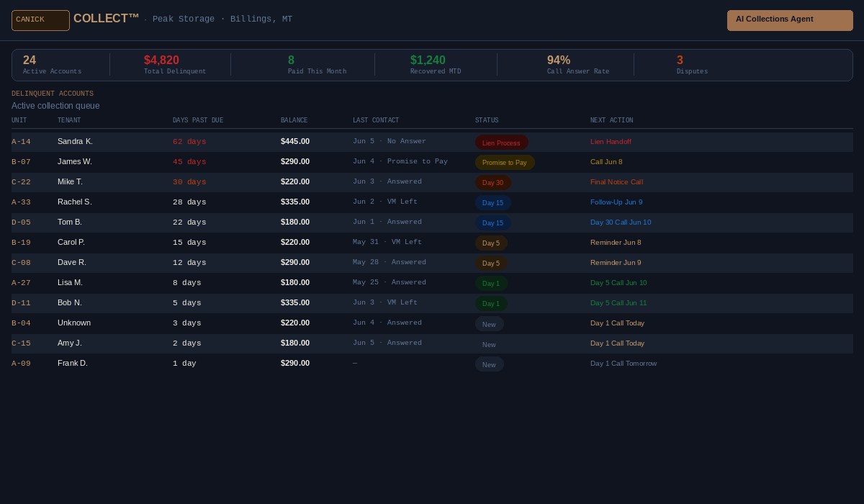Screen dimensions: 864x504
Task: Click the Reminder Jun 8 action
Action: click(616, 242)
